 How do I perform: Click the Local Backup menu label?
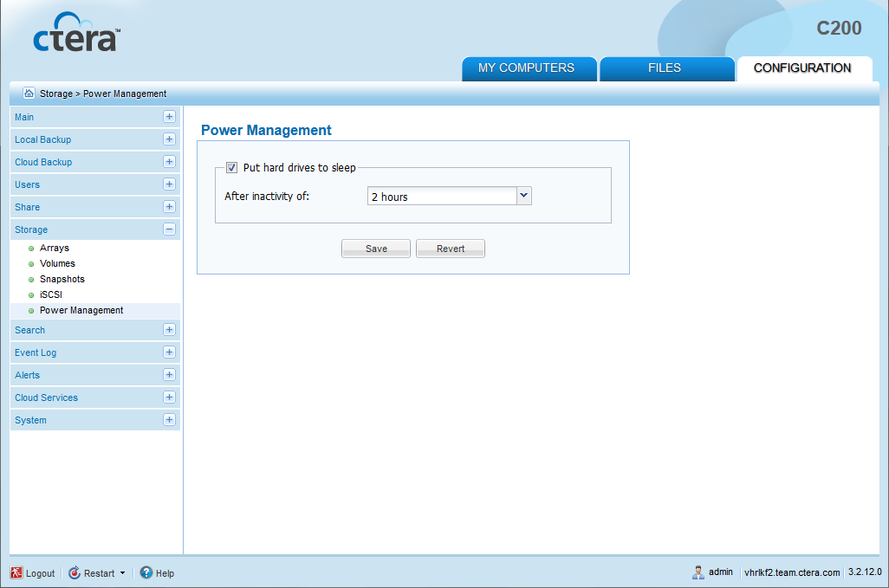pyautogui.click(x=43, y=140)
